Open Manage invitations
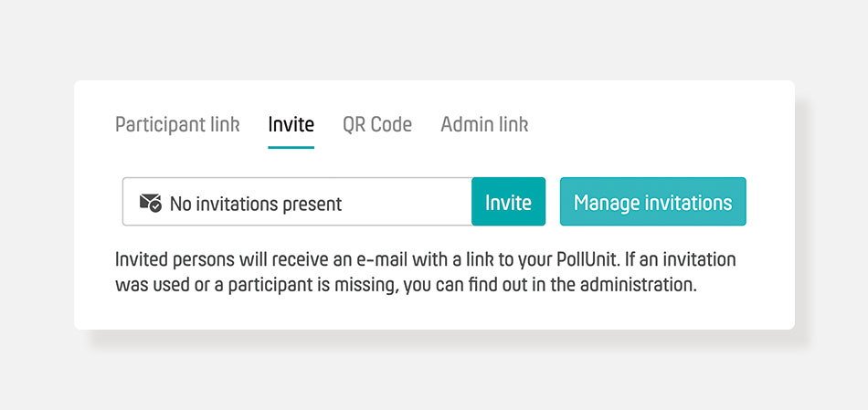The height and width of the screenshot is (410, 868). tap(653, 202)
